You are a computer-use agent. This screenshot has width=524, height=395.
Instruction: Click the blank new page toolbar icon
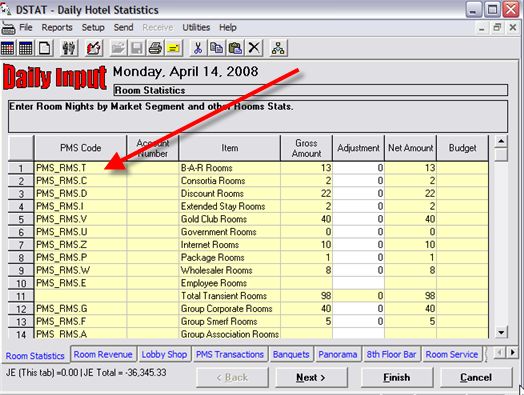(45, 48)
